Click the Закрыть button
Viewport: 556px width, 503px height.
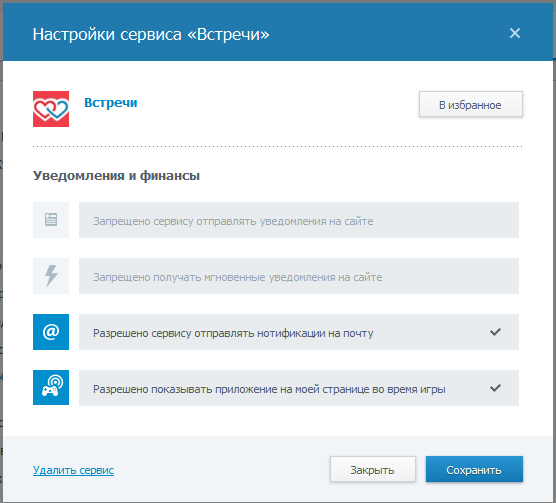tap(373, 469)
